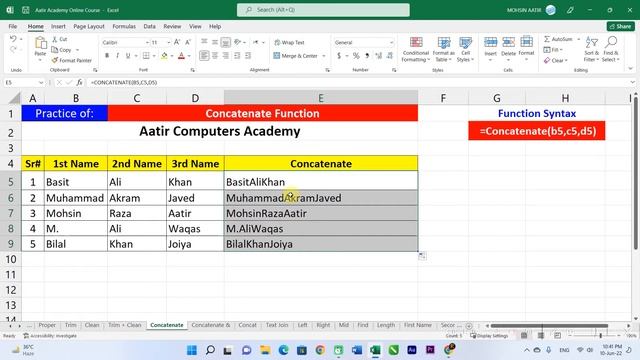The image size is (640, 360).
Task: Apply the dollar accounting format
Action: (x=339, y=56)
